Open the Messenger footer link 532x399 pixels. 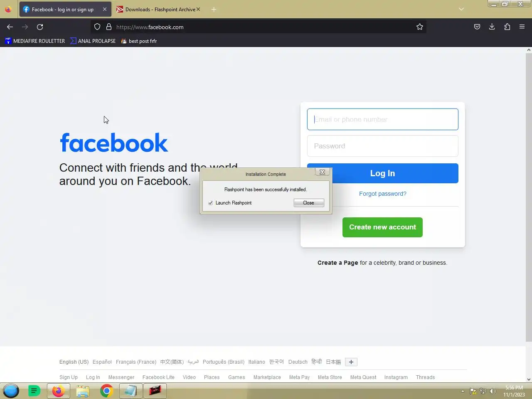121,377
